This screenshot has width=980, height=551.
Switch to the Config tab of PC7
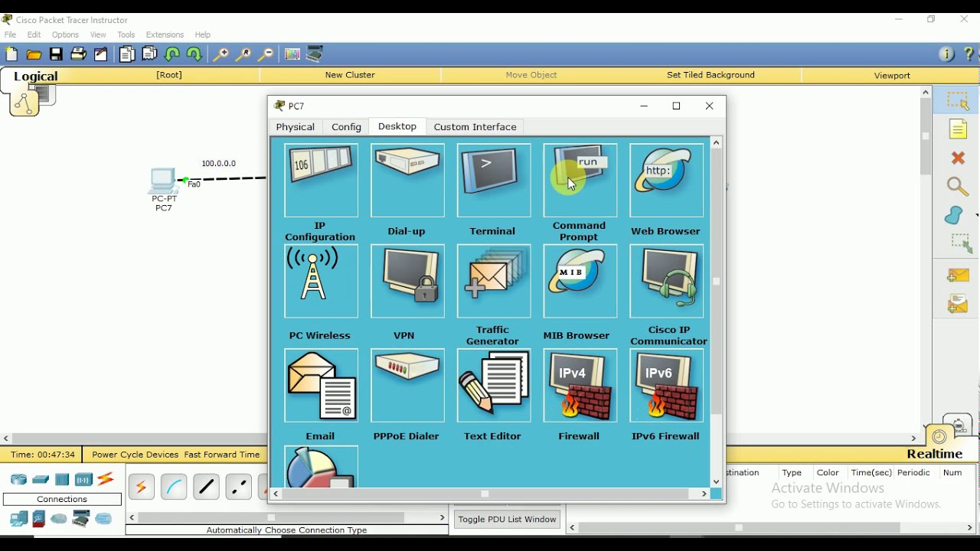click(347, 127)
